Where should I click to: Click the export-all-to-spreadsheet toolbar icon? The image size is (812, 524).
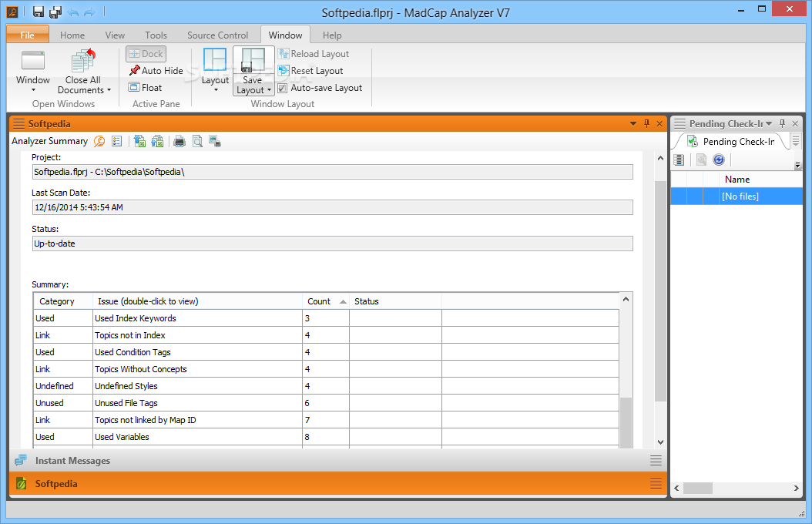tap(157, 141)
